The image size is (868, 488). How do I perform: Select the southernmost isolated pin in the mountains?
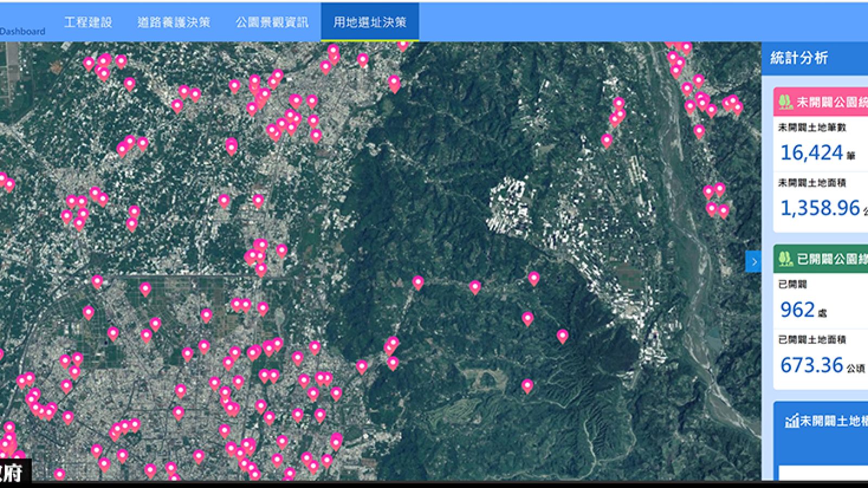pos(527,386)
